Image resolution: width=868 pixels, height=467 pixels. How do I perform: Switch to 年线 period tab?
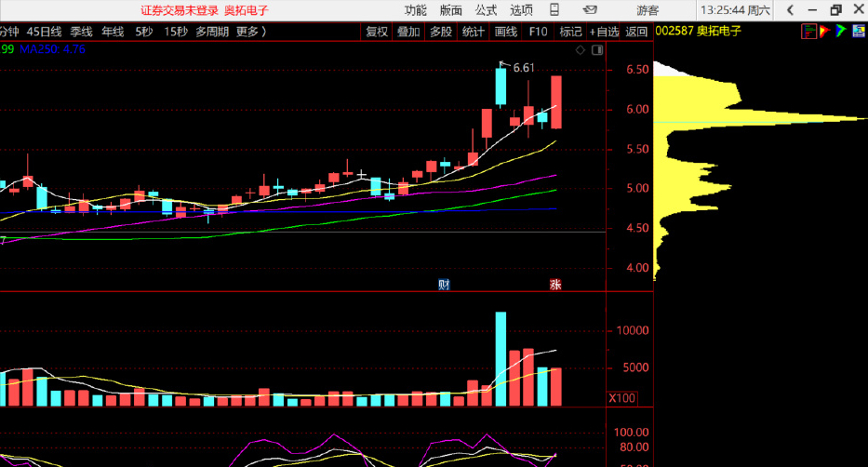click(113, 32)
